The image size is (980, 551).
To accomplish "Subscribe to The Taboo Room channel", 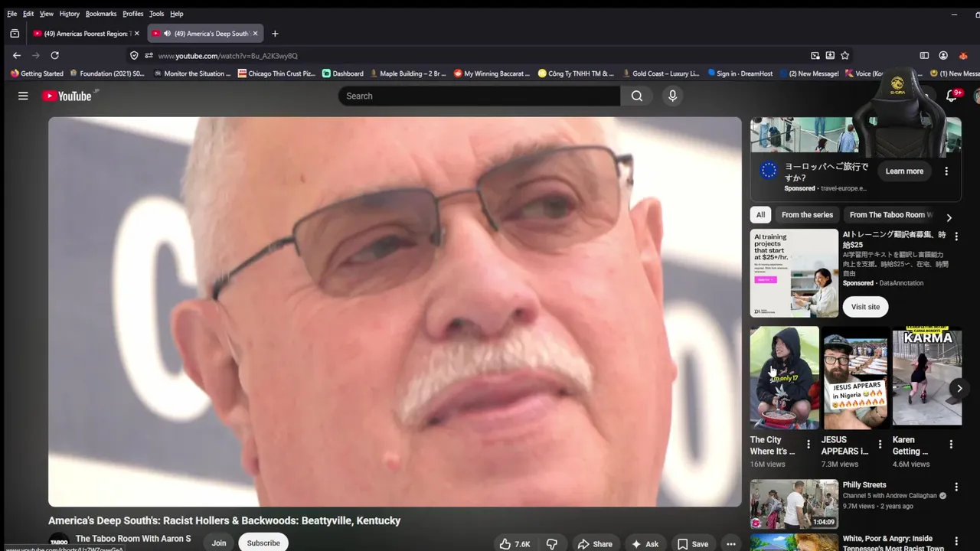I will (x=263, y=543).
